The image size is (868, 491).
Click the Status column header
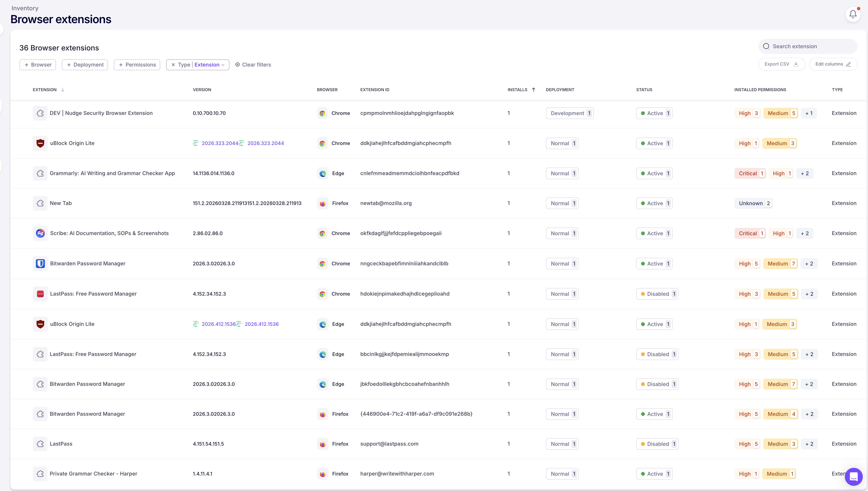pos(644,90)
